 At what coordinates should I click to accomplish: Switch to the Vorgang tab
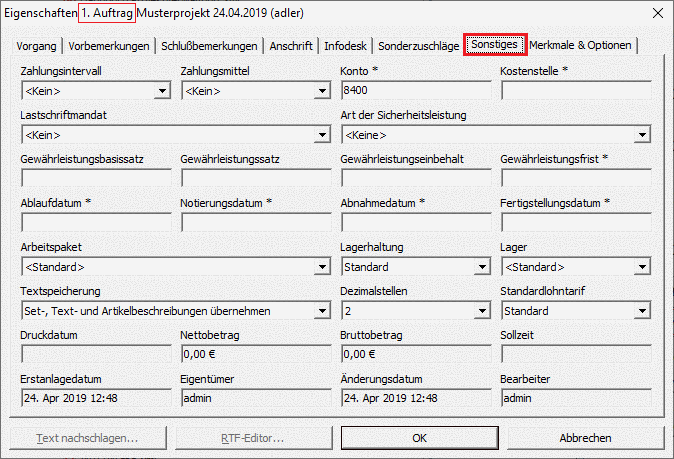pos(37,46)
